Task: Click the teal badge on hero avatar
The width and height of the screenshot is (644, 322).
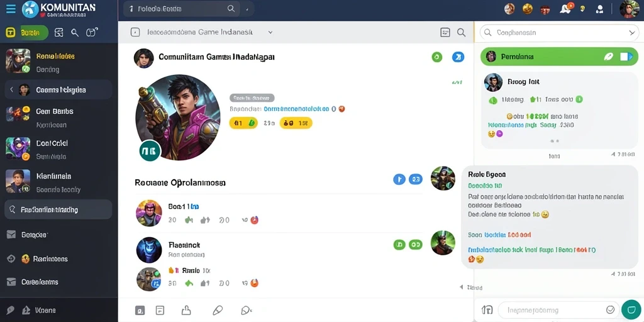Action: [x=150, y=151]
